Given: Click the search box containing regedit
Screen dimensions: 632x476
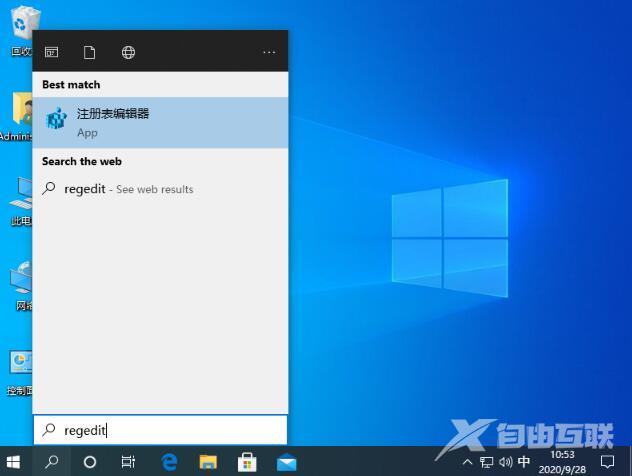Looking at the screenshot, I should point(160,430).
